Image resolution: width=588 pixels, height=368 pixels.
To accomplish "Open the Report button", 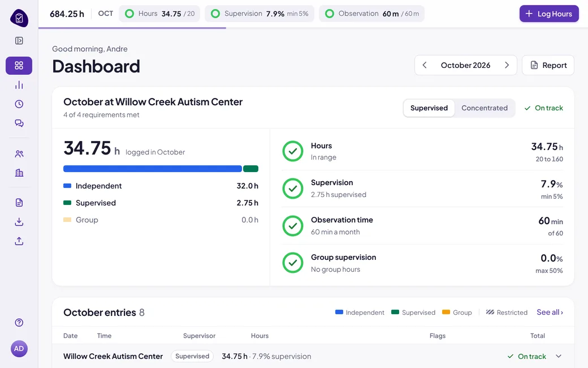I will click(548, 65).
